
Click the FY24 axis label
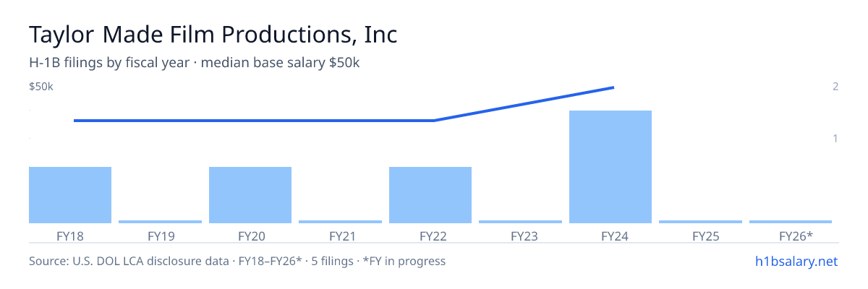[610, 236]
